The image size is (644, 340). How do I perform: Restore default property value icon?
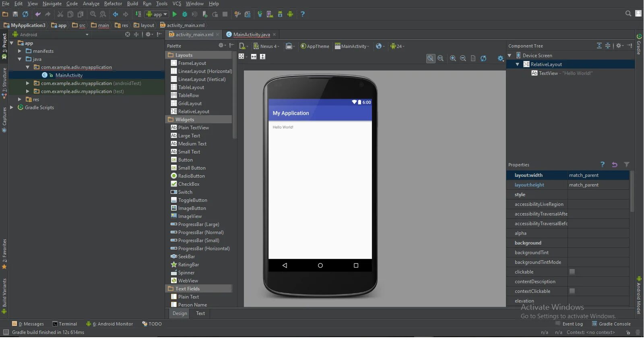coord(615,164)
